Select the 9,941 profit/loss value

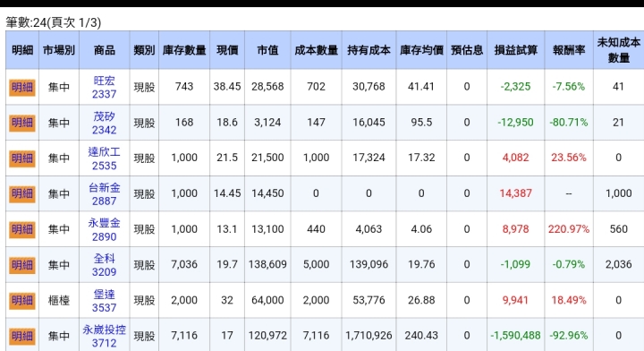coord(515,300)
